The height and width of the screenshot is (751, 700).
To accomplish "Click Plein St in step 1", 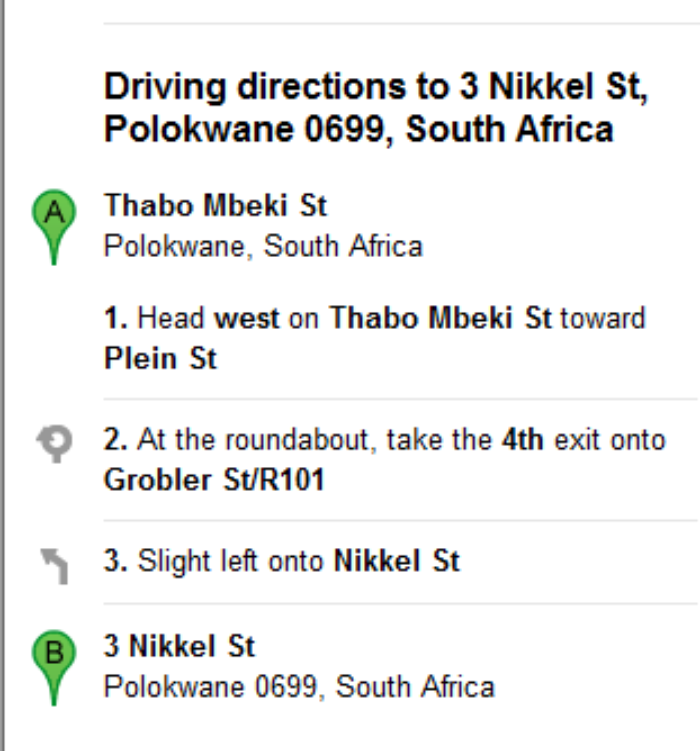I will click(160, 358).
